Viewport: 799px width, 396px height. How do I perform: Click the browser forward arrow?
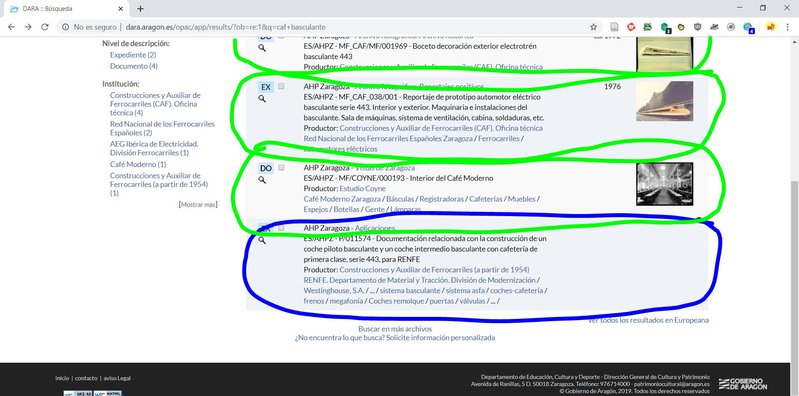tap(28, 27)
